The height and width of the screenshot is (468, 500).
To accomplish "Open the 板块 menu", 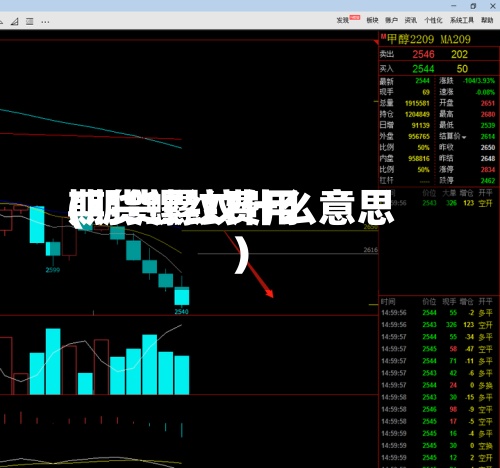I will (x=372, y=21).
